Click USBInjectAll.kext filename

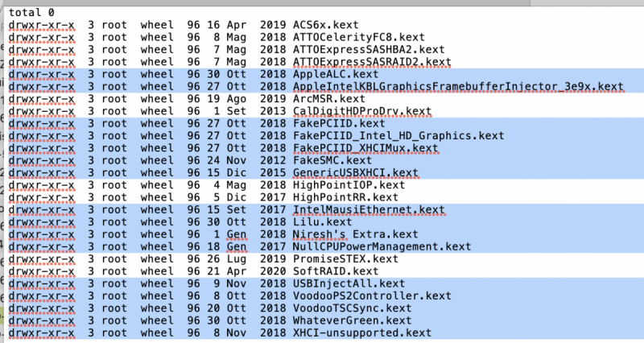point(349,284)
